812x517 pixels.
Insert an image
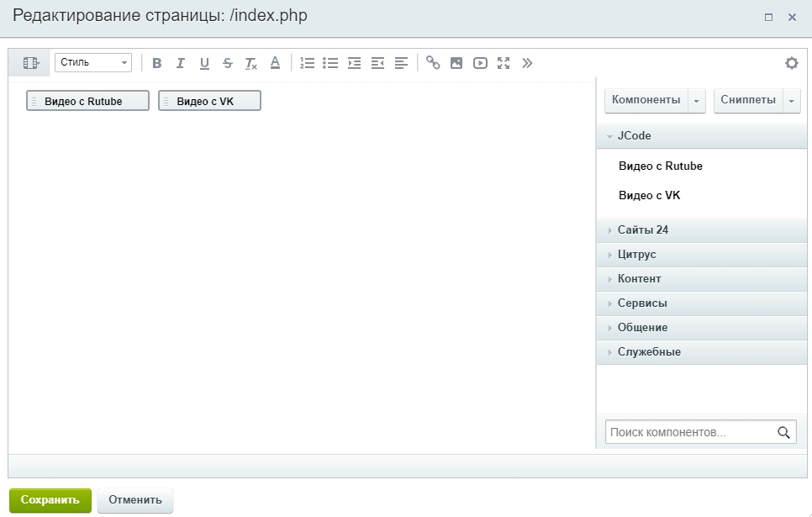pyautogui.click(x=456, y=63)
